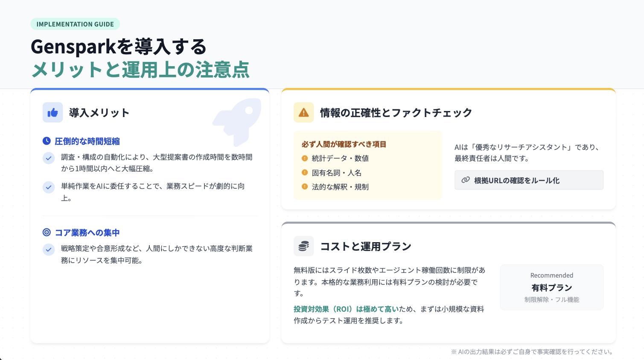The image size is (644, 360).
Task: Click the footnote about verifying AI output
Action: 531,351
